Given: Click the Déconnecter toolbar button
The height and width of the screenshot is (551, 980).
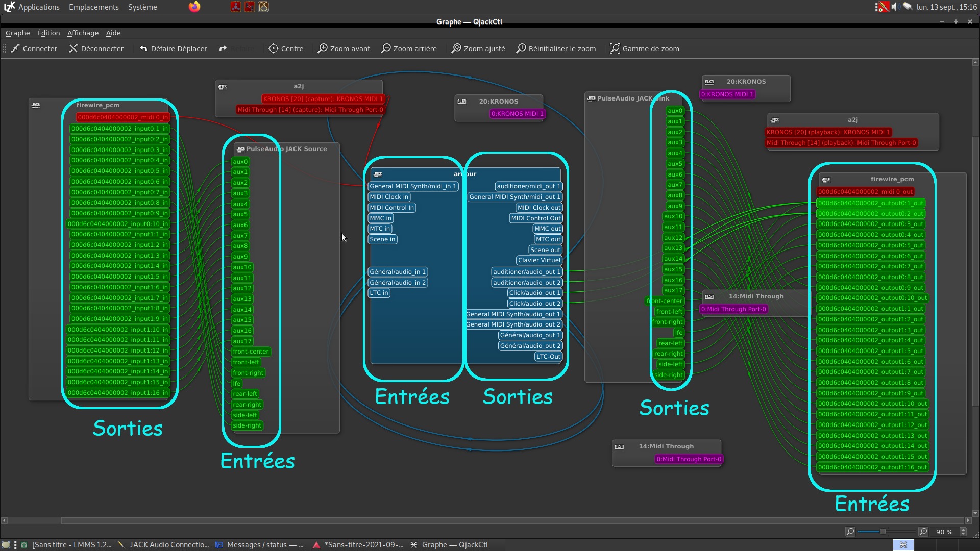Looking at the screenshot, I should (x=96, y=48).
